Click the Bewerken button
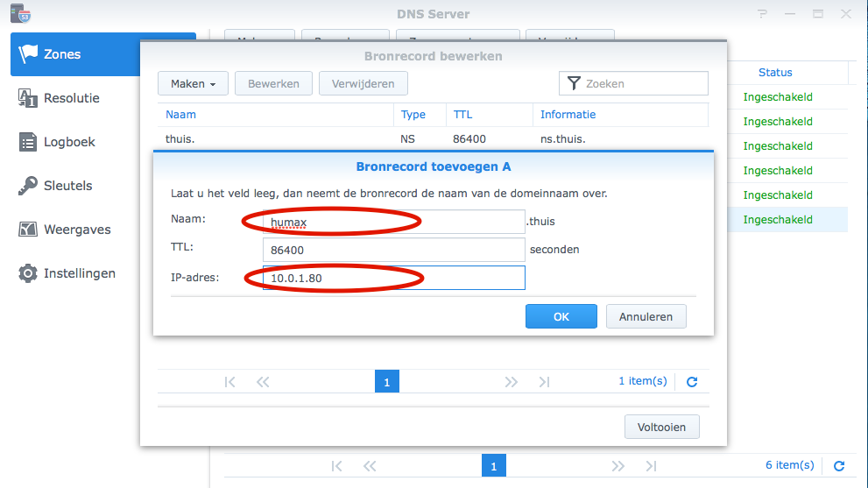 point(273,83)
